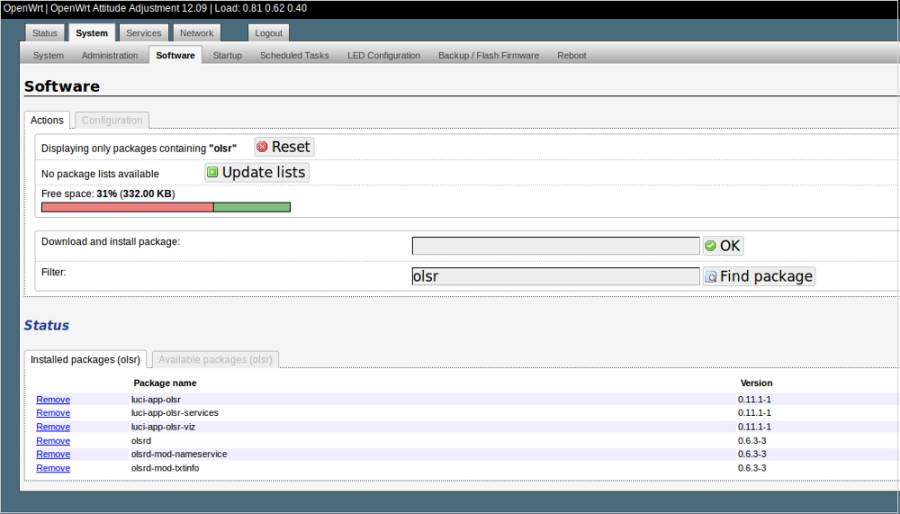Viewport: 900px width, 514px height.
Task: Open the Status main tab
Action: [x=45, y=33]
